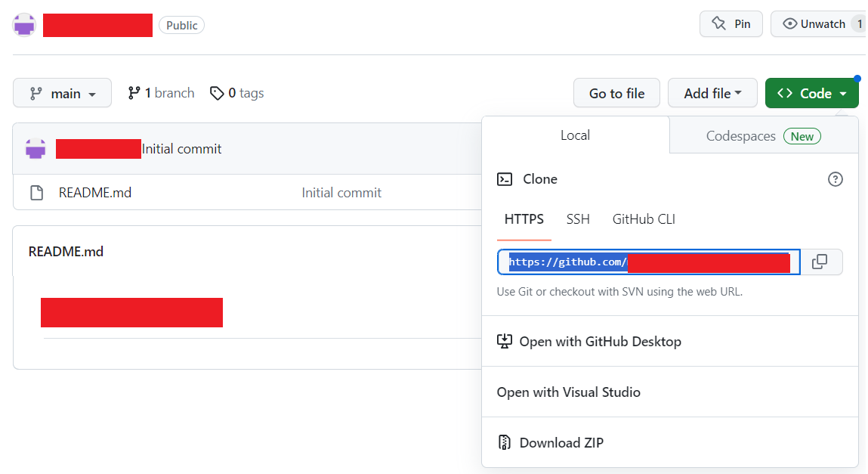Click the New badge on Codespaces tab
Image resolution: width=868 pixels, height=474 pixels.
pos(802,136)
